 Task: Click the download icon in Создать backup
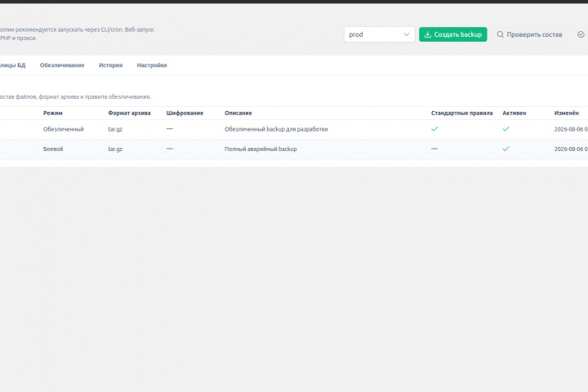tap(427, 34)
